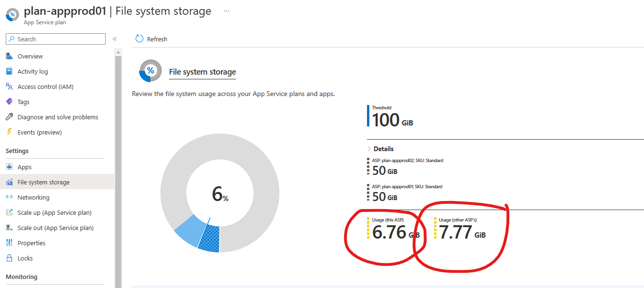The width and height of the screenshot is (644, 288).
Task: Collapse the sidebar with double chevron
Action: [x=115, y=39]
